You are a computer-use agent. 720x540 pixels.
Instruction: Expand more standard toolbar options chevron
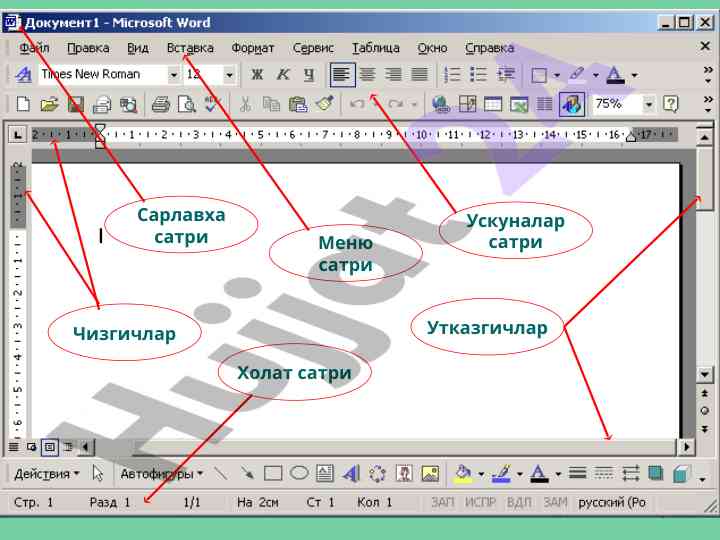(708, 105)
